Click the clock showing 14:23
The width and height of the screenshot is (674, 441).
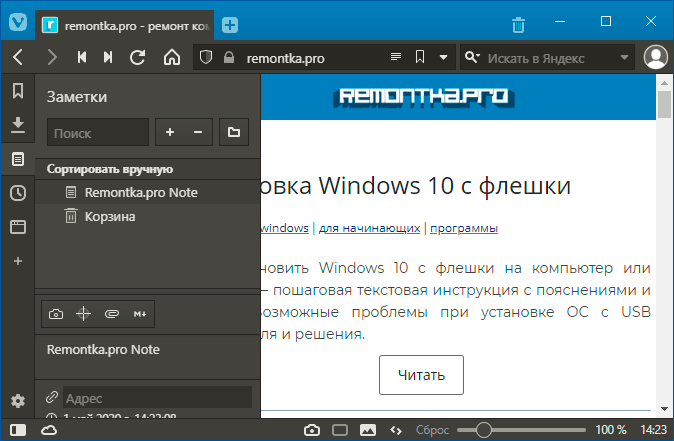(653, 430)
